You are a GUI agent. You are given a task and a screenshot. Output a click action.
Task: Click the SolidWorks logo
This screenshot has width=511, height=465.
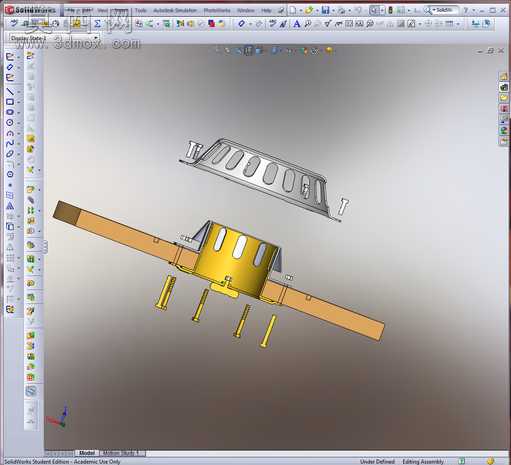[31, 10]
